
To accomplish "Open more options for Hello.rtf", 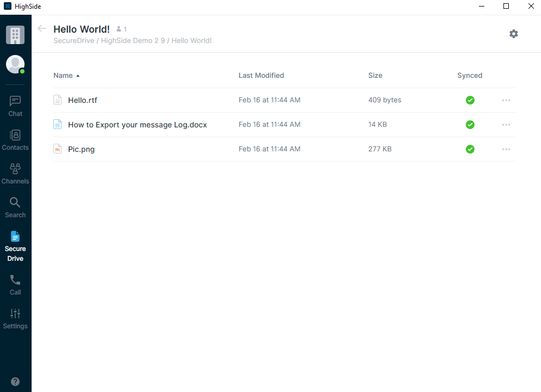I will coord(506,100).
